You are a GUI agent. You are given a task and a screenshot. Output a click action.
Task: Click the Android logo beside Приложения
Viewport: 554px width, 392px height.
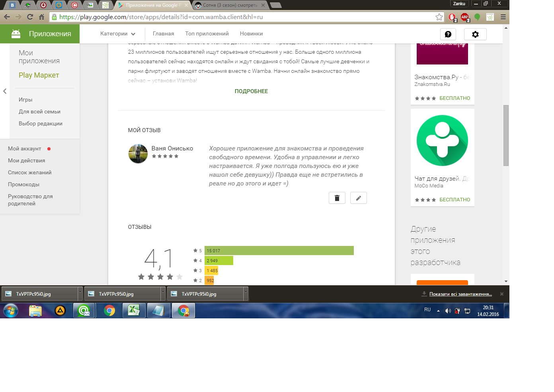pyautogui.click(x=16, y=34)
